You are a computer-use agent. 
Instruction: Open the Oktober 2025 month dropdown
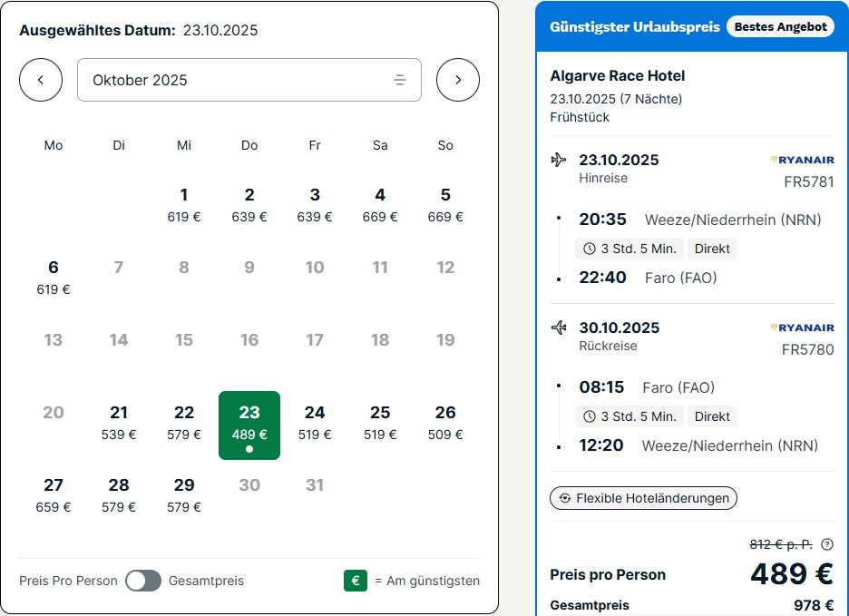tap(249, 80)
